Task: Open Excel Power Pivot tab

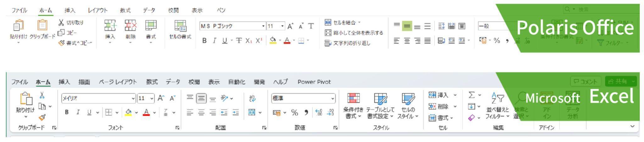Action: coord(314,82)
